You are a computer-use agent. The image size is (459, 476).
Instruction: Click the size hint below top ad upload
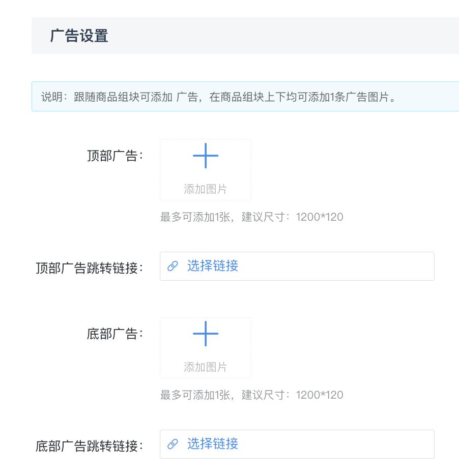[x=251, y=217]
